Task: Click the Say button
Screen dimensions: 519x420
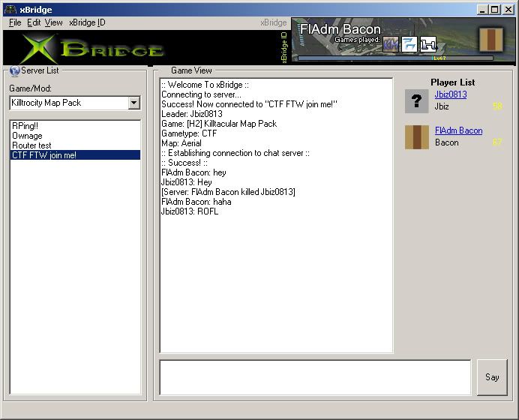Action: [x=492, y=377]
